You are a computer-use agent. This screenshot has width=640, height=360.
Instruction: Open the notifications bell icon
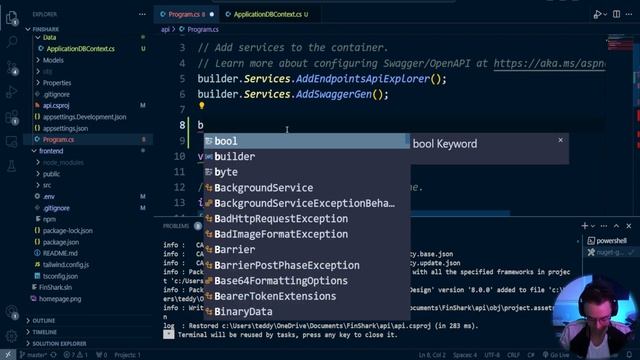[629, 355]
